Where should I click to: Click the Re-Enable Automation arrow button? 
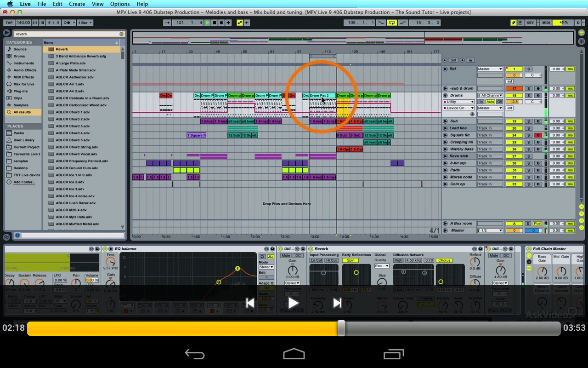click(x=247, y=23)
